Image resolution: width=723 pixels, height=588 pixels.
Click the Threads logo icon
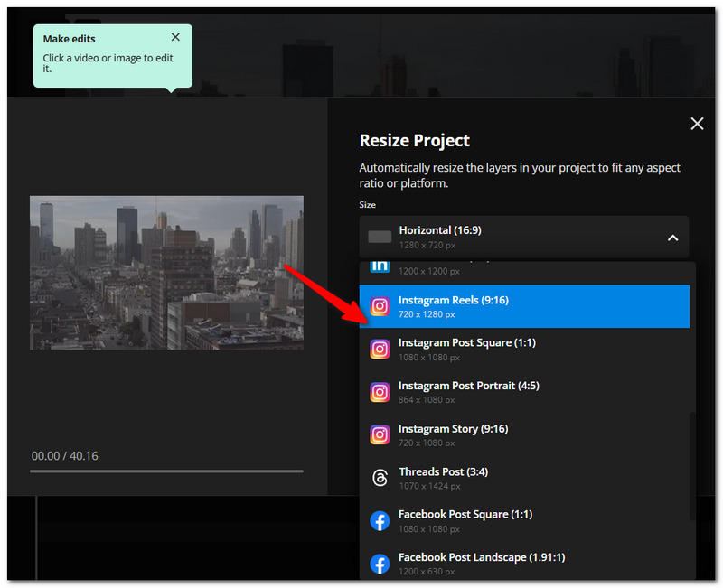tap(380, 478)
